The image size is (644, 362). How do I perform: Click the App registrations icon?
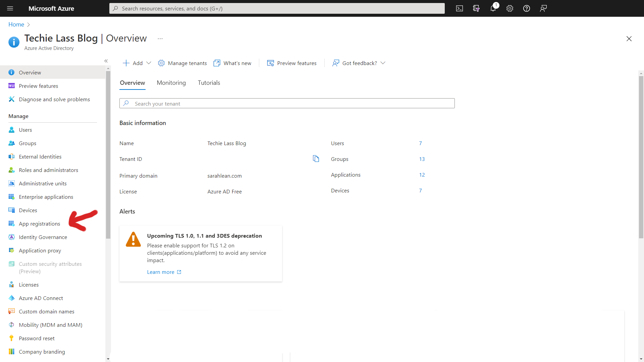[x=11, y=223]
